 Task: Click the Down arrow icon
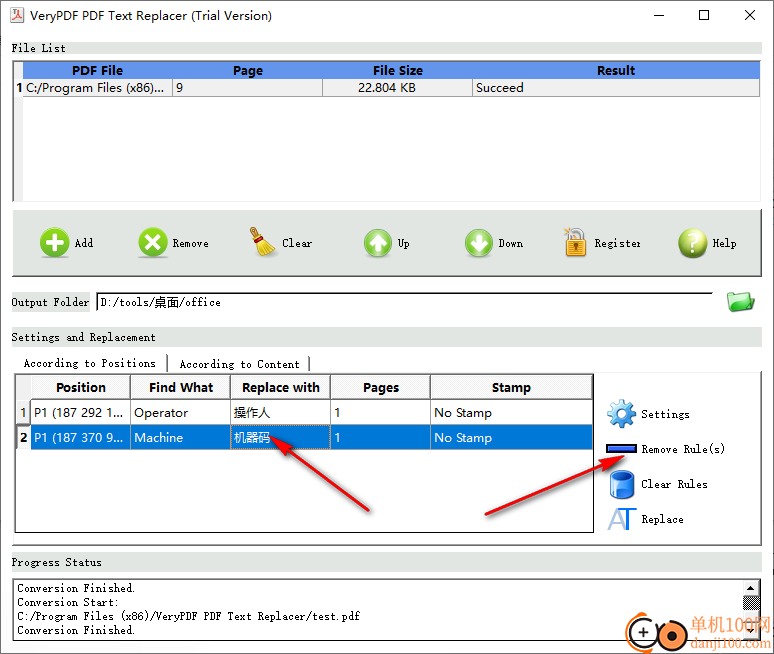[x=479, y=243]
